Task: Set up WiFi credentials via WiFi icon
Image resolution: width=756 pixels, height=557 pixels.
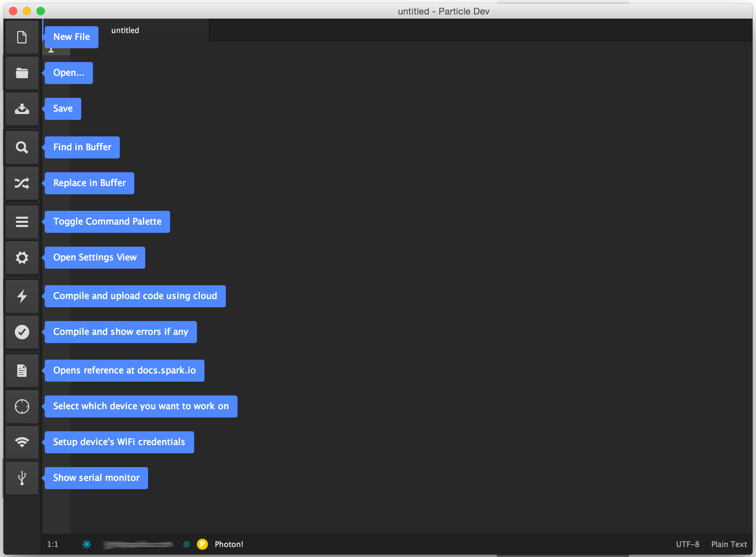Action: click(x=22, y=442)
